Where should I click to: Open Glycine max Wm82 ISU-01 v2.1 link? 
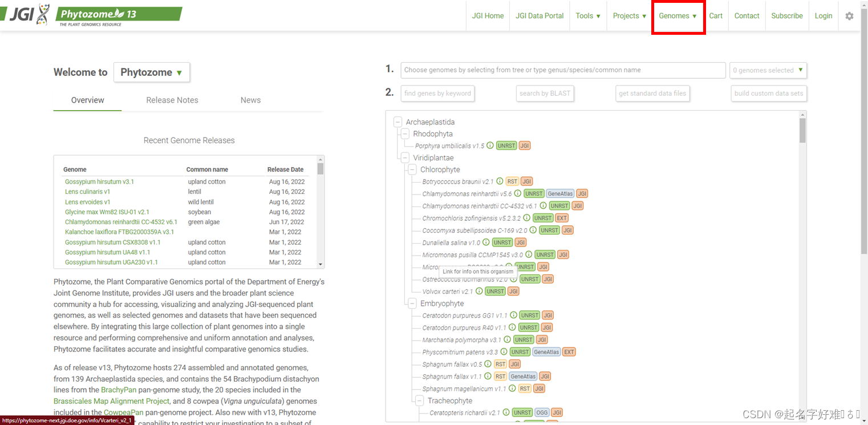pyautogui.click(x=107, y=212)
